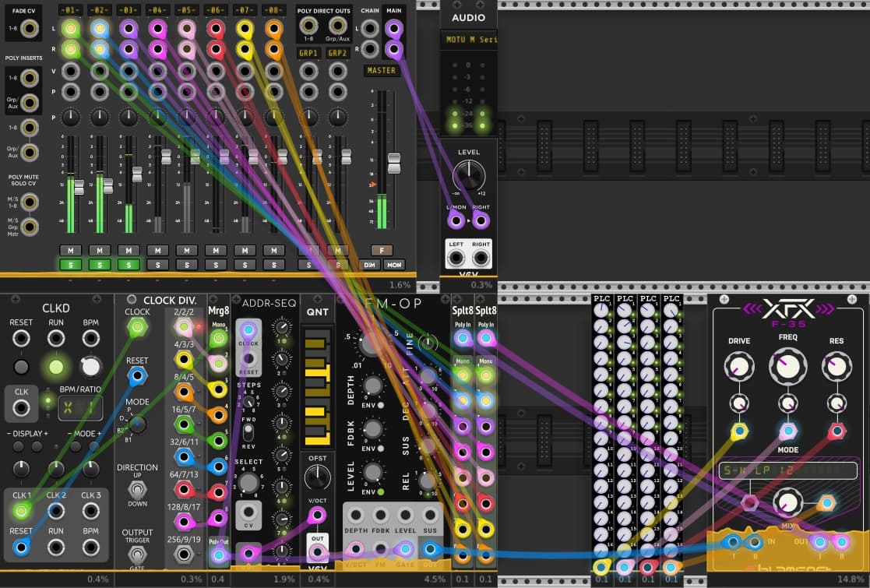The width and height of the screenshot is (870, 588).
Task: Click the Audio module LEVEL knob
Action: point(469,175)
